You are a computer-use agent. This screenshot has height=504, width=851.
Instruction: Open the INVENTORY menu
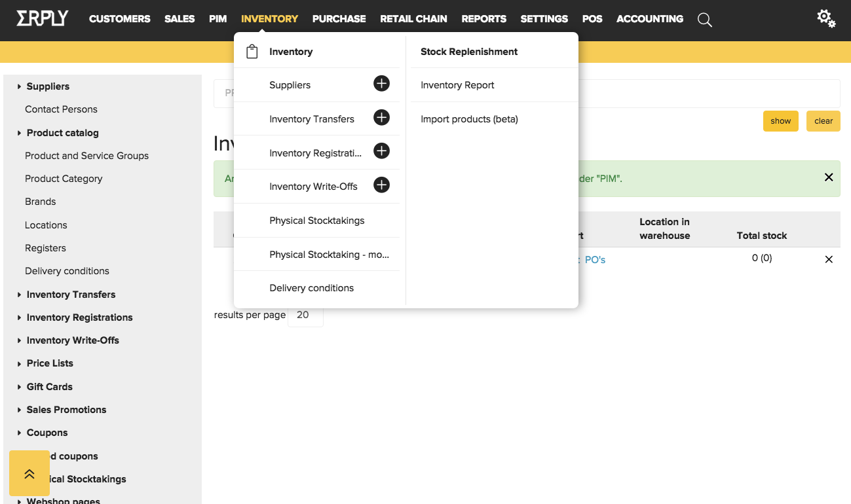(269, 19)
